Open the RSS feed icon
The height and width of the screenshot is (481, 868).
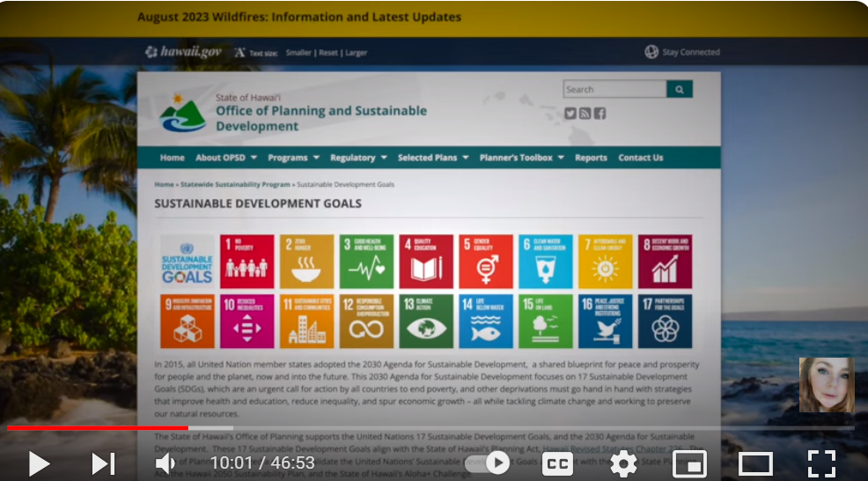[x=585, y=114]
